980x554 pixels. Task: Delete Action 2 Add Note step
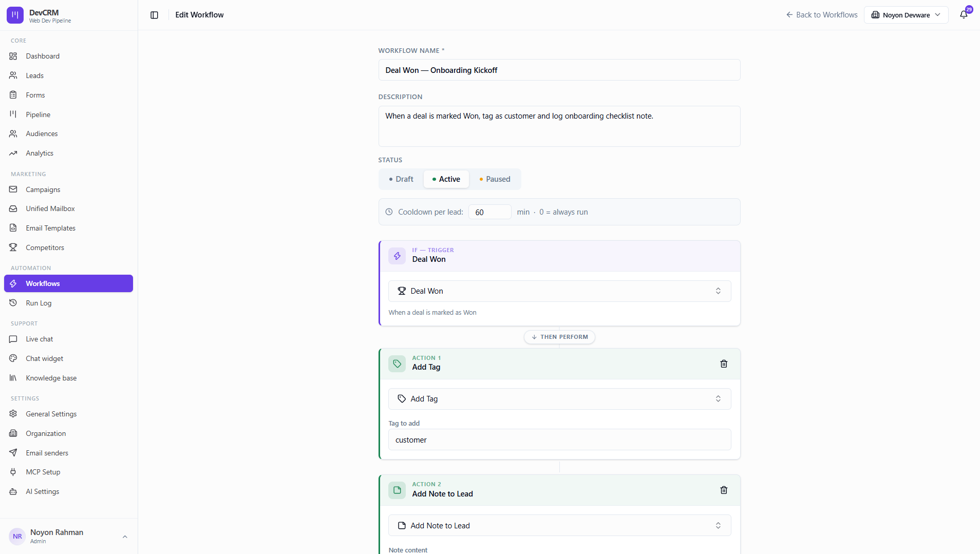(724, 490)
